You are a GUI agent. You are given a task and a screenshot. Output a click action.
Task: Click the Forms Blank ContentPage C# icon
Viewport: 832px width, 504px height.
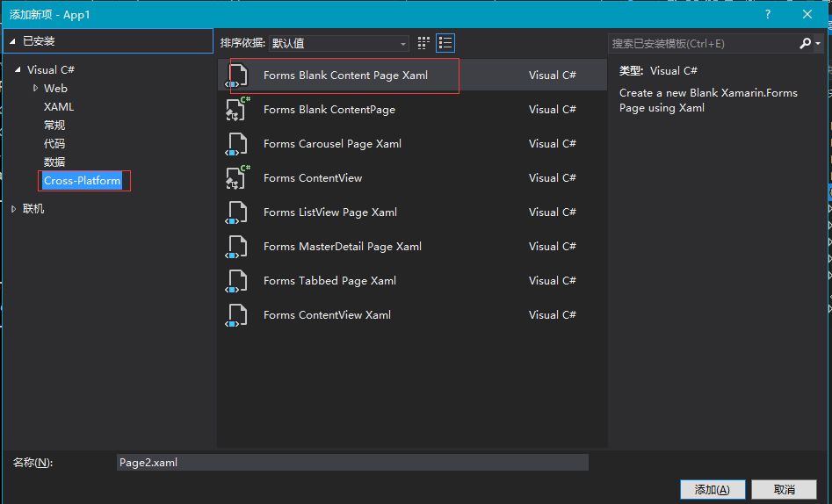(237, 110)
